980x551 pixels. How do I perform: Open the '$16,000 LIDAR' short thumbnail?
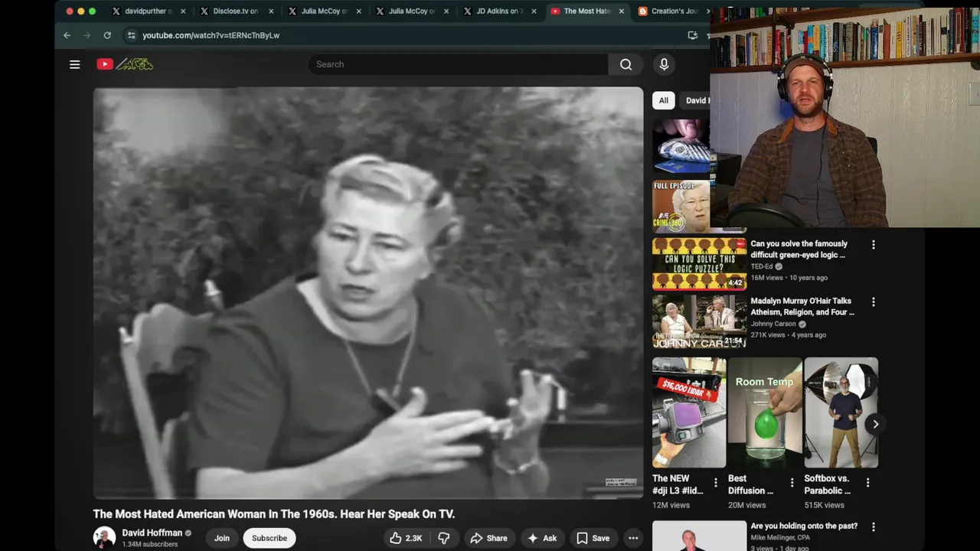(689, 412)
